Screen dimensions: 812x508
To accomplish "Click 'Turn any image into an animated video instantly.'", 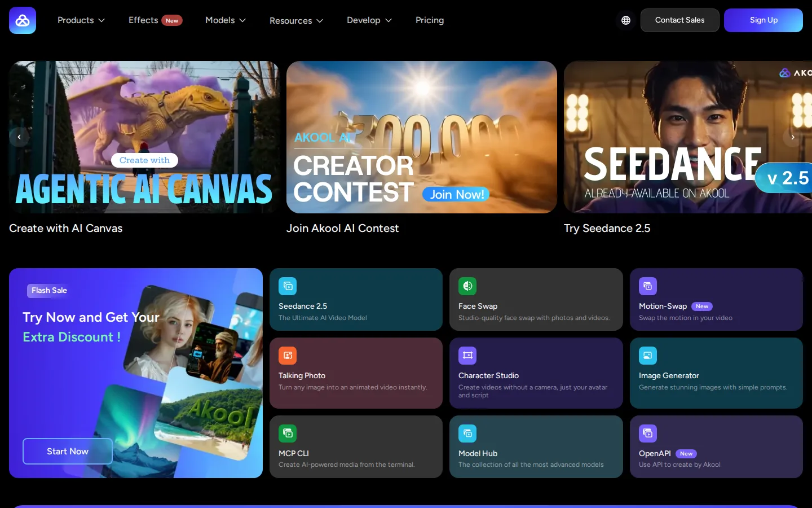I will [x=353, y=387].
